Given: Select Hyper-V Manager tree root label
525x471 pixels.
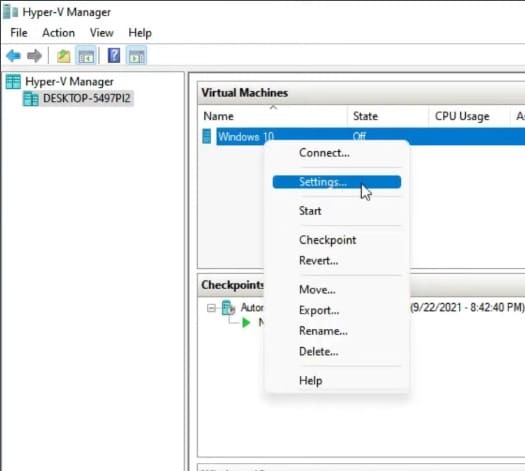Looking at the screenshot, I should coord(69,82).
